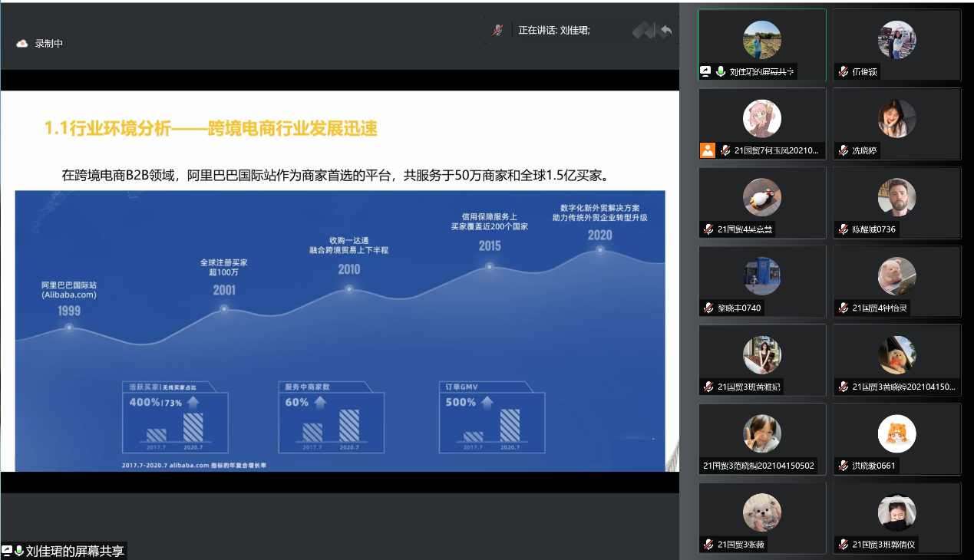Click the screen share icon in the bottom-left label

(7, 551)
